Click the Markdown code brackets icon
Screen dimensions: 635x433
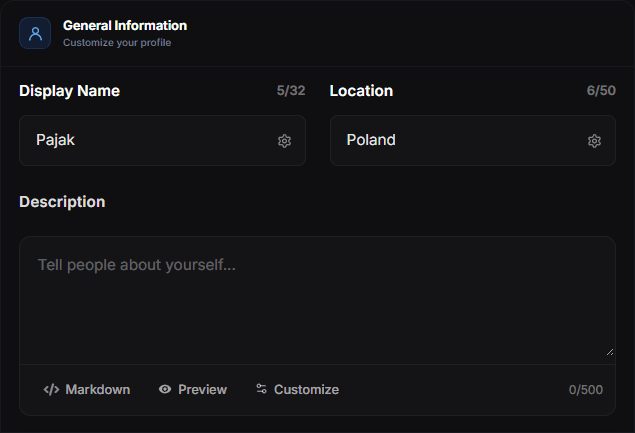(x=51, y=390)
